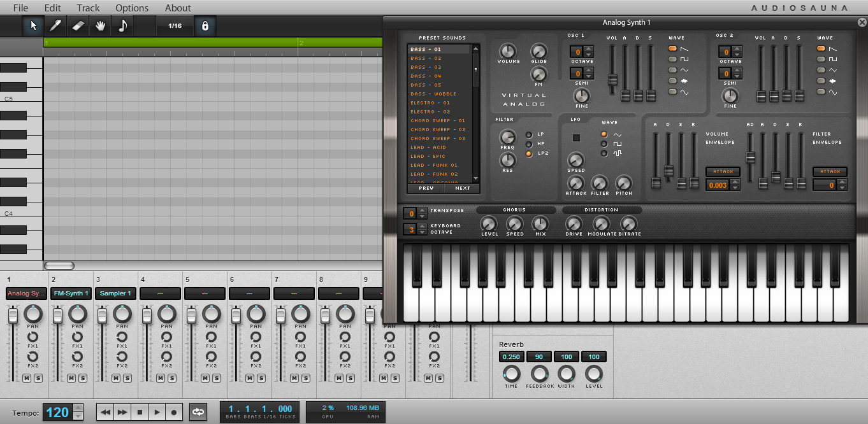Screen dimensions: 868x424
Task: Select the Hand pan tool
Action: point(100,25)
